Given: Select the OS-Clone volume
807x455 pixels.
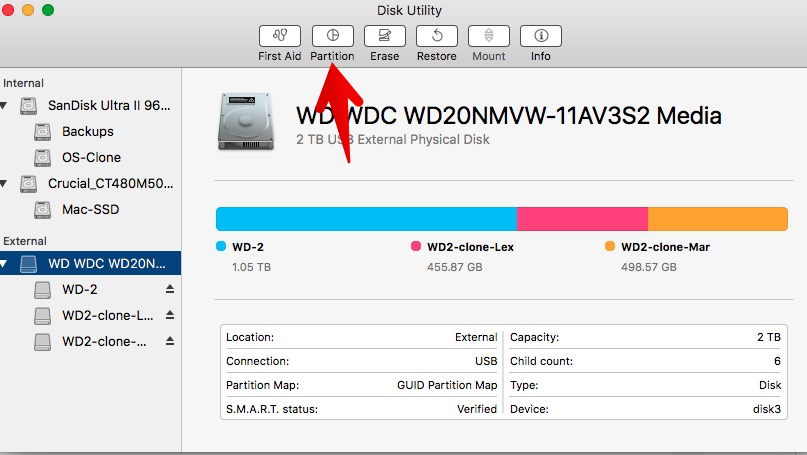Looking at the screenshot, I should pos(91,158).
